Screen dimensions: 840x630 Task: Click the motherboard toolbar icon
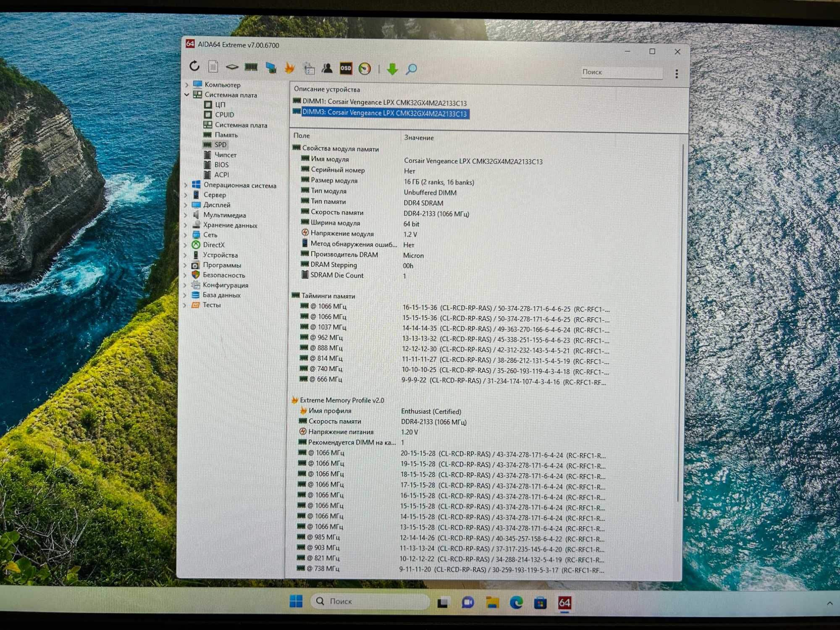[x=232, y=67]
